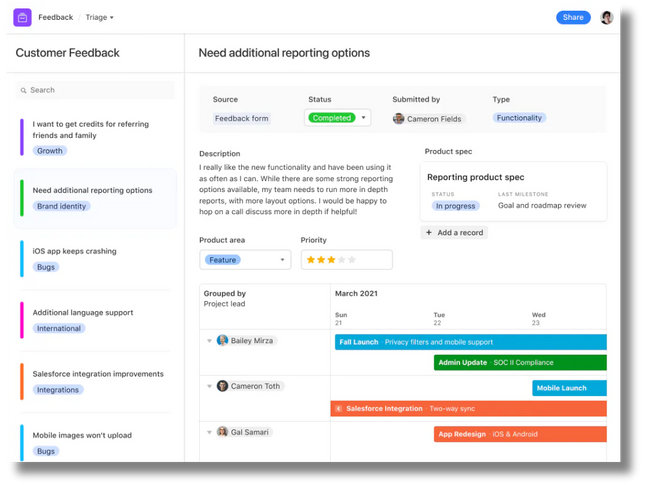This screenshot has width=648, height=486.
Task: Collapse the Bailey Mirza group
Action: 209,341
